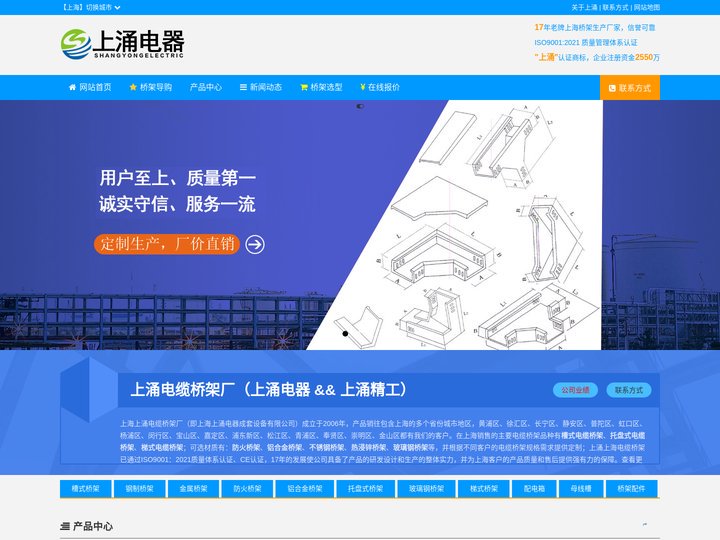Open the 钢制桥架 category
The width and height of the screenshot is (720, 540).
coord(140,489)
